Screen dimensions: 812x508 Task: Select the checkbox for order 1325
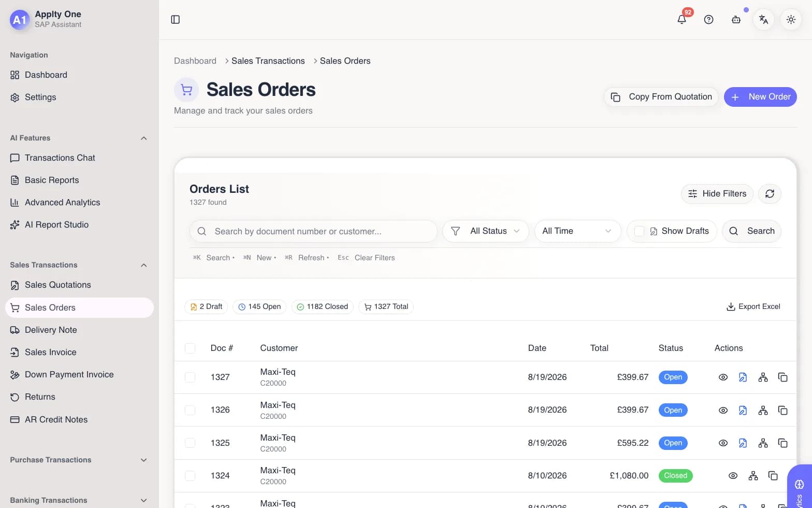[x=190, y=443]
